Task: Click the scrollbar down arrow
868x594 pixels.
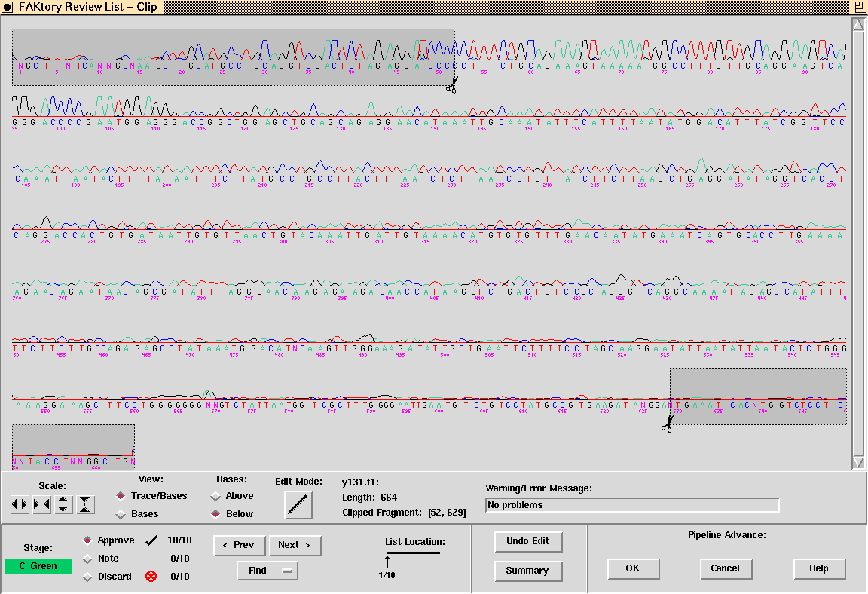Action: pos(859,461)
